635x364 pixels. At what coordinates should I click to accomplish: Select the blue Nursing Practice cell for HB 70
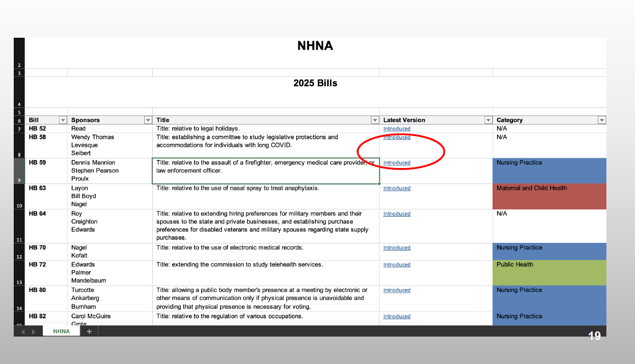(549, 251)
